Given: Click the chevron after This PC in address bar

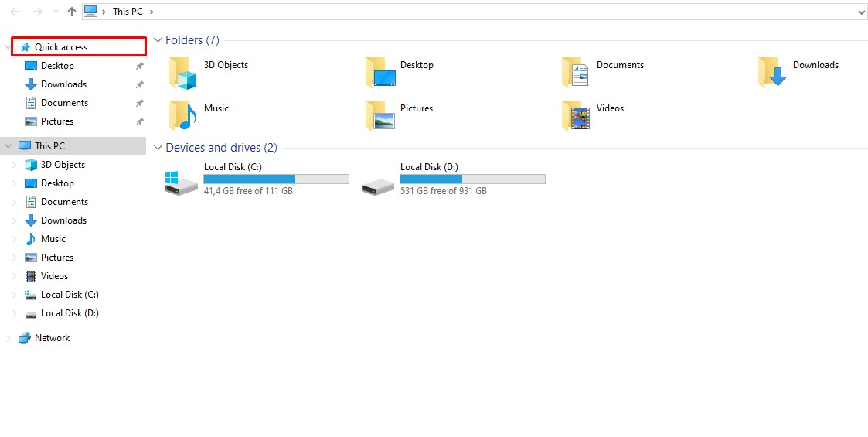Looking at the screenshot, I should pos(151,12).
